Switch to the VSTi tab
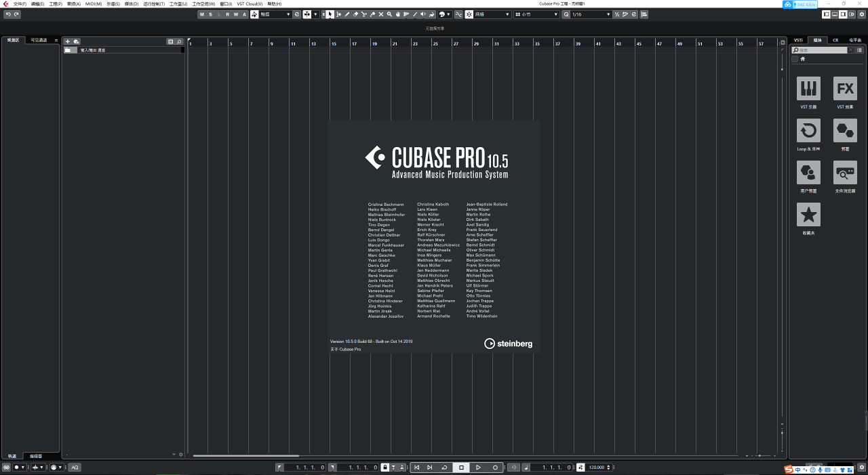The image size is (868, 475). pyautogui.click(x=799, y=41)
